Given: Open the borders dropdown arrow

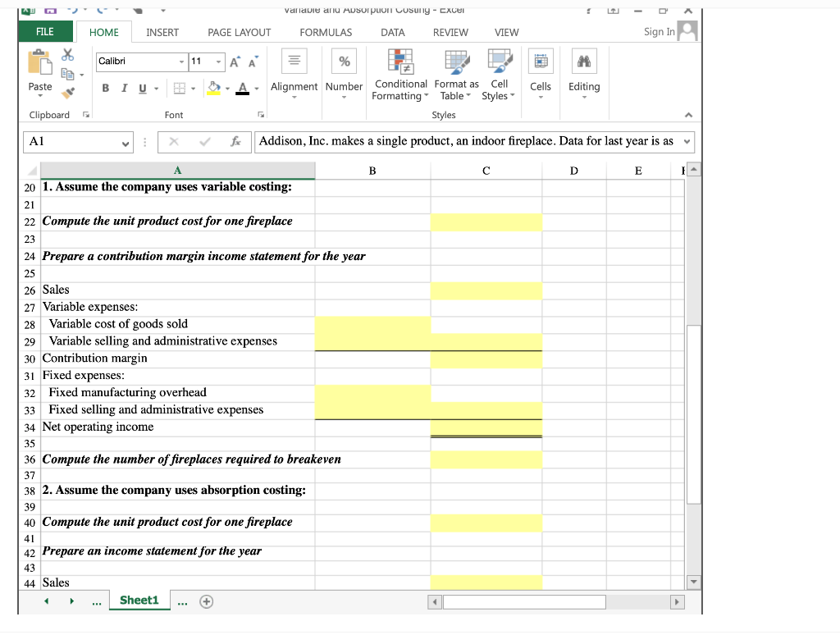Looking at the screenshot, I should point(194,89).
